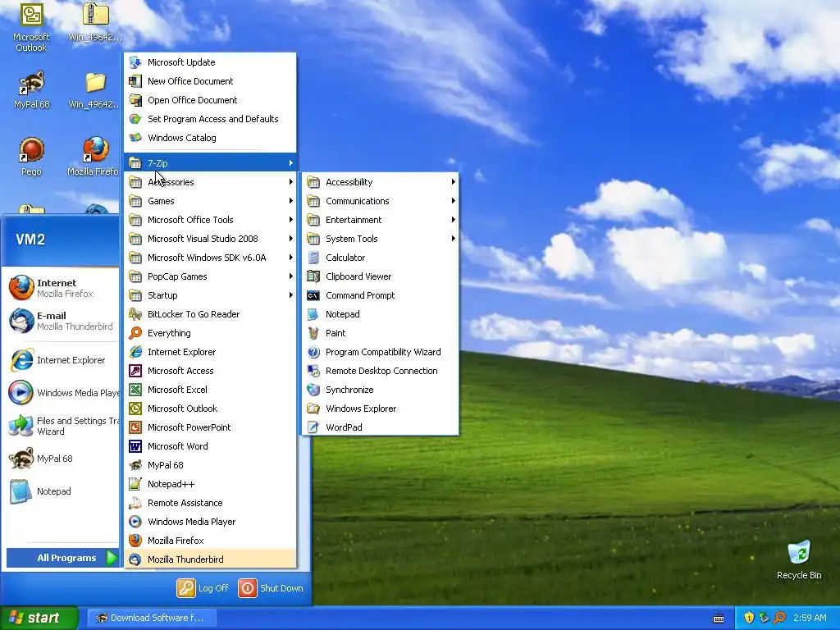The width and height of the screenshot is (840, 630).
Task: Click Notepad icon in Accessories submenu
Action: tap(313, 314)
